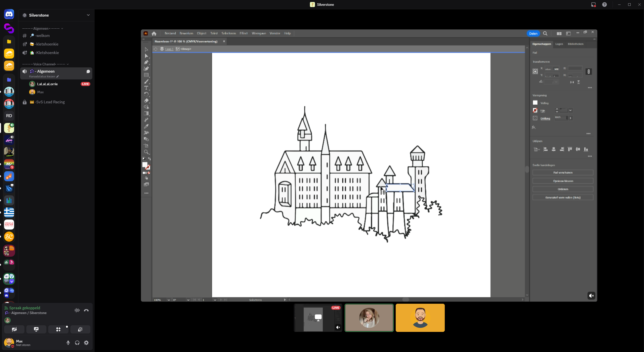The image size is (644, 352).
Task: Open the soundboard button
Action: [80, 329]
